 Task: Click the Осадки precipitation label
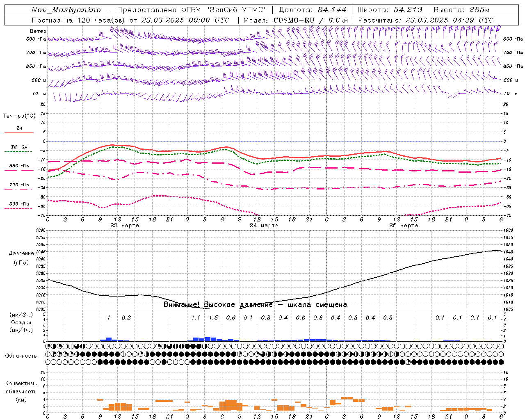click(21, 322)
